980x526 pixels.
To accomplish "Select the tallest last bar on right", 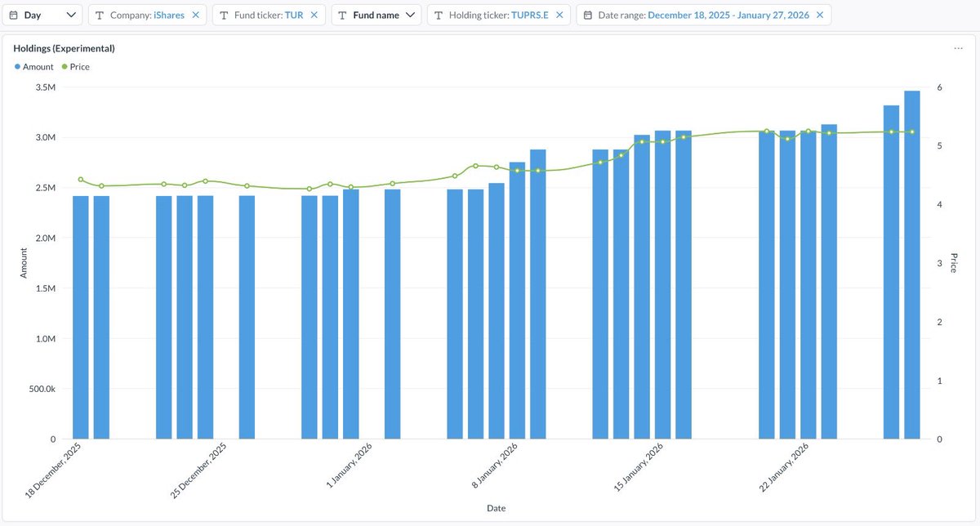I will [x=912, y=265].
